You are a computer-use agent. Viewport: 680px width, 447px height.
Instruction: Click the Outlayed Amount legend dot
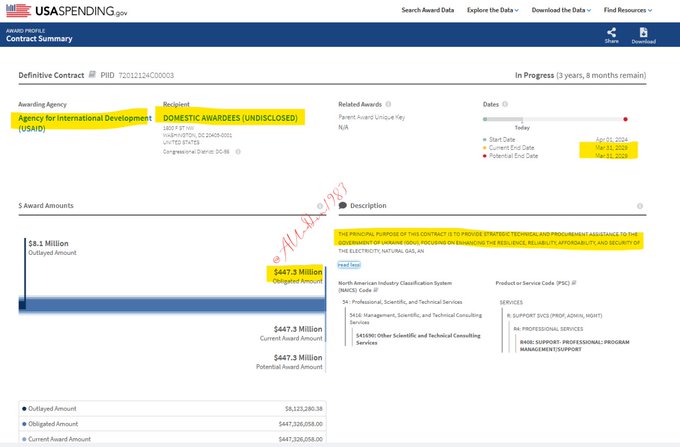tap(23, 408)
